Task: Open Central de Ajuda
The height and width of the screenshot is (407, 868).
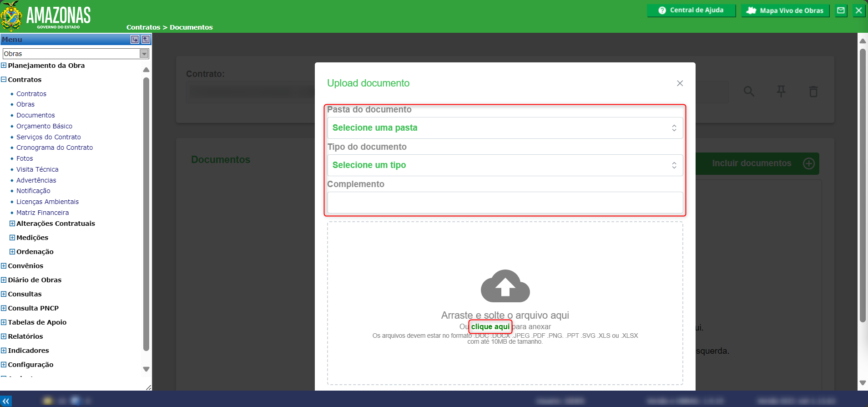Action: (691, 10)
